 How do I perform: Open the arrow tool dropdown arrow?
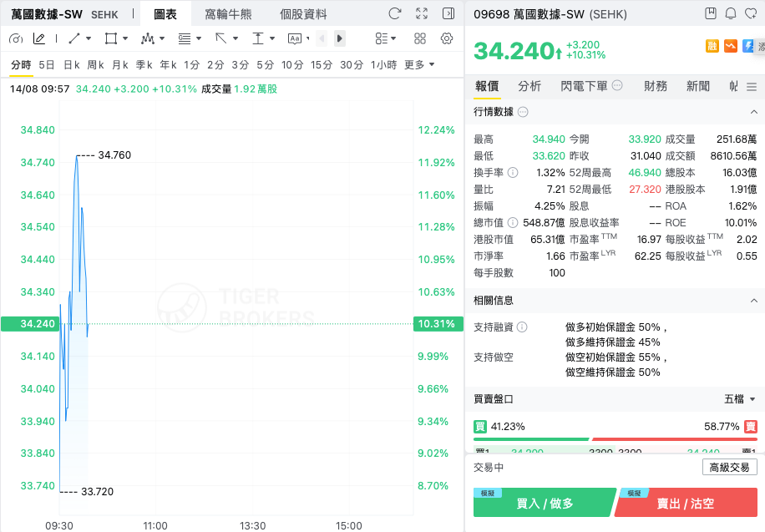(x=236, y=38)
